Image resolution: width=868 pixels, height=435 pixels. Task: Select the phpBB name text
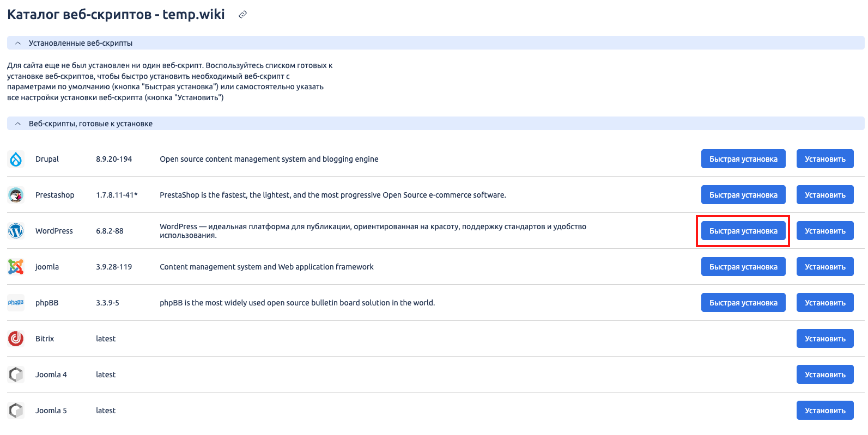[x=47, y=303]
